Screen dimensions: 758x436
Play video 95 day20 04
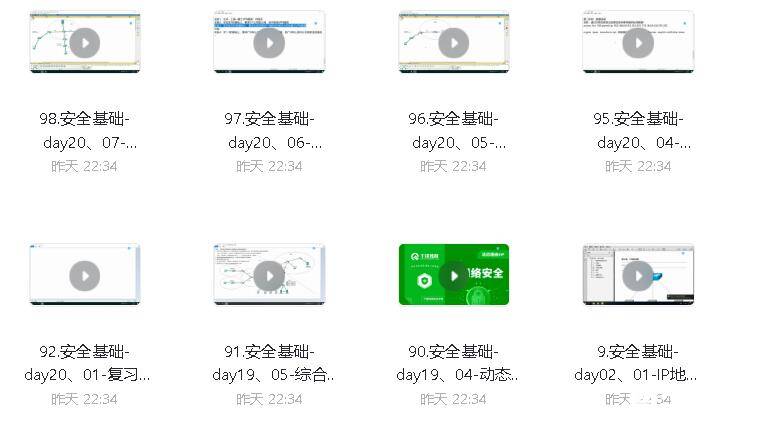pyautogui.click(x=638, y=43)
